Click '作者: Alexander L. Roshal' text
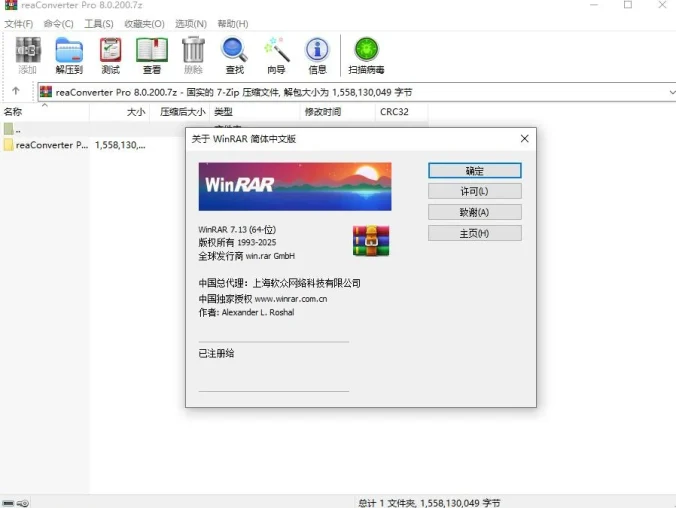The width and height of the screenshot is (676, 508). point(246,312)
